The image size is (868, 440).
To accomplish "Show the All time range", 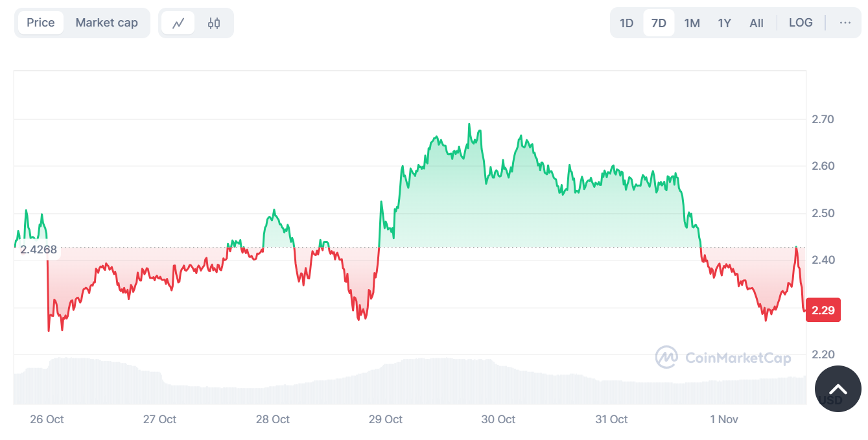I will coord(757,23).
